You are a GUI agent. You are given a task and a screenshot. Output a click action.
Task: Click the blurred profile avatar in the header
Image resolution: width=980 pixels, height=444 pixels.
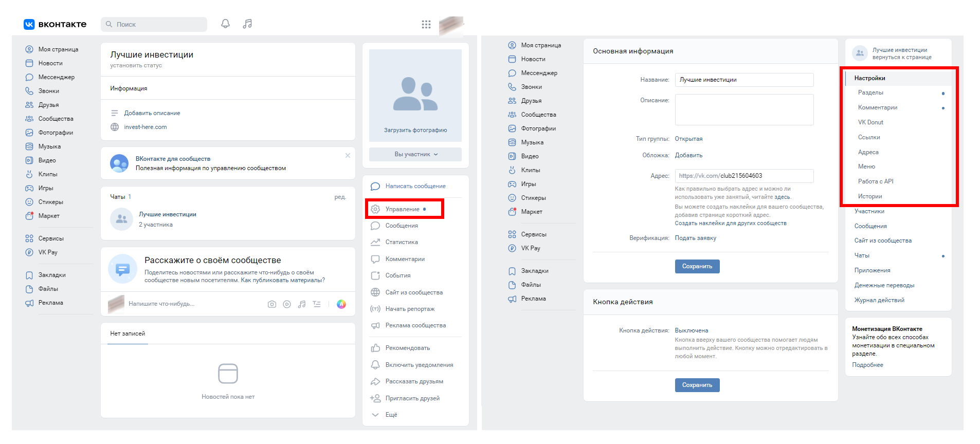(x=451, y=26)
